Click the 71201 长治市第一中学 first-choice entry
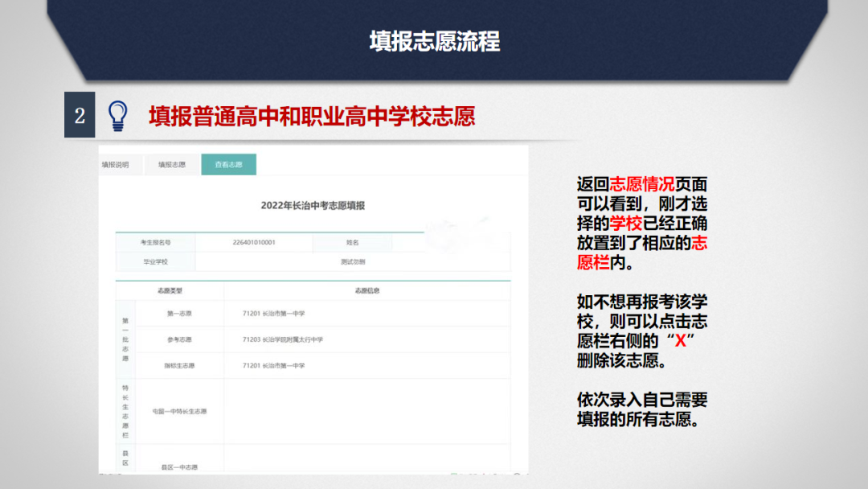Viewport: 868px width, 489px height. (x=273, y=314)
